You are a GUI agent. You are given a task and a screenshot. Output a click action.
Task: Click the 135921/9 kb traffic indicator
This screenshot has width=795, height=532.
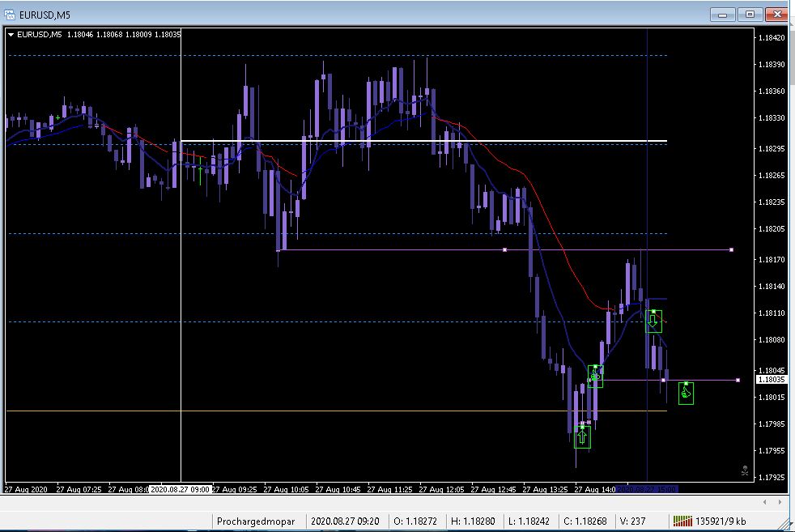(x=721, y=521)
